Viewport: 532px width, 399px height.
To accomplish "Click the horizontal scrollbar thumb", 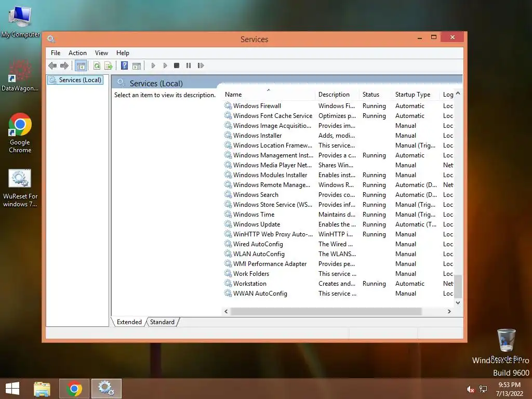I will tap(326, 312).
